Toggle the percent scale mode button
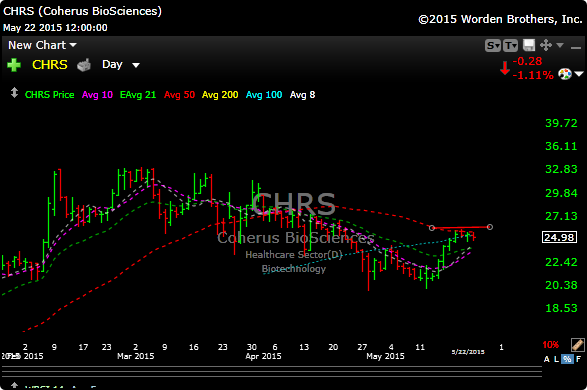Viewport: 587px width, 390px height. pos(567,359)
